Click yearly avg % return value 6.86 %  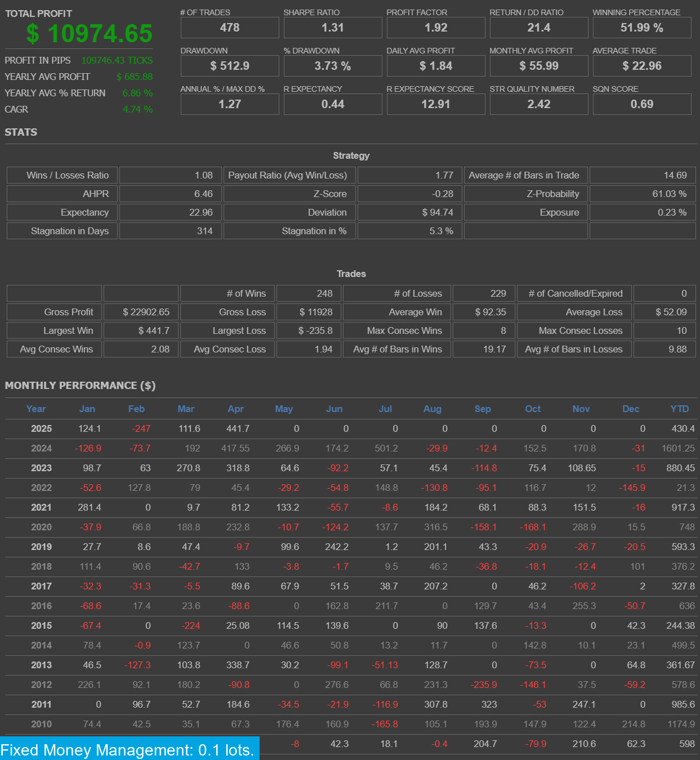click(x=137, y=93)
